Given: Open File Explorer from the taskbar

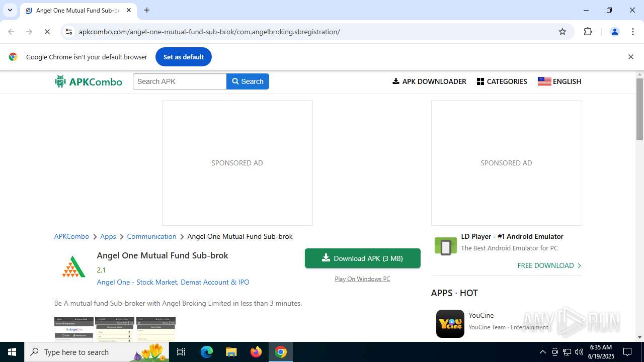Looking at the screenshot, I should [x=231, y=352].
